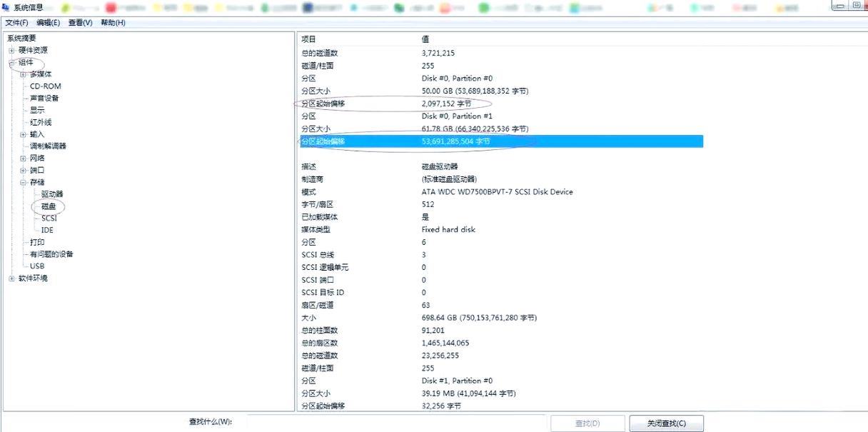
Task: Expand the 软件环境 (Software Environment) node
Action: pyautogui.click(x=11, y=278)
